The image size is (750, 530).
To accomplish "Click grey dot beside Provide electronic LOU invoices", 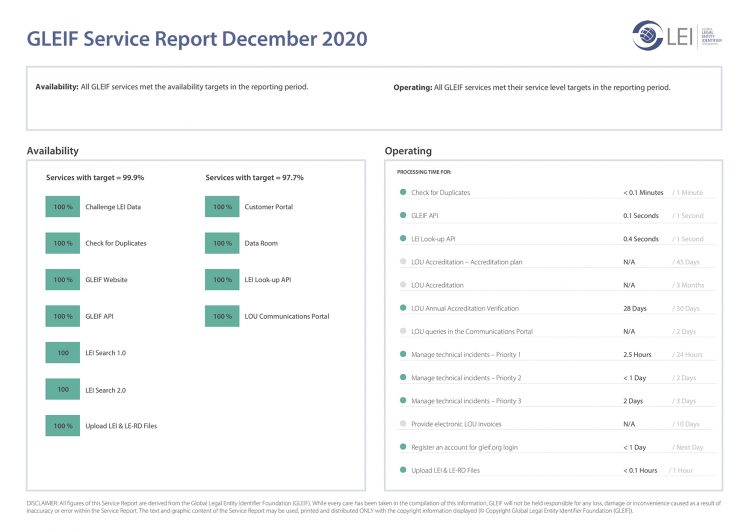I will click(402, 424).
